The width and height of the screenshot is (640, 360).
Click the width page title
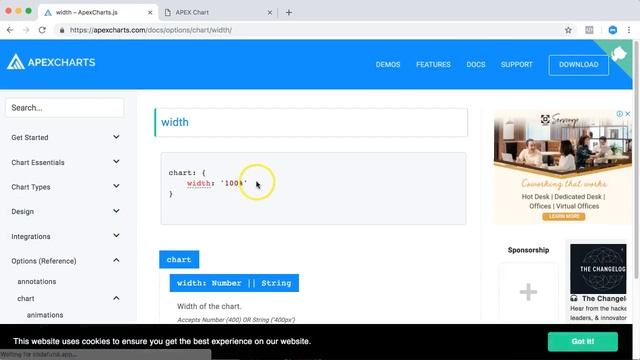pos(175,122)
